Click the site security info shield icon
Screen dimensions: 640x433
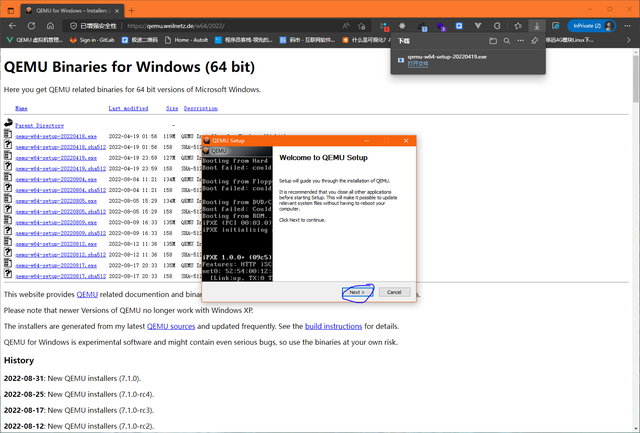point(73,26)
